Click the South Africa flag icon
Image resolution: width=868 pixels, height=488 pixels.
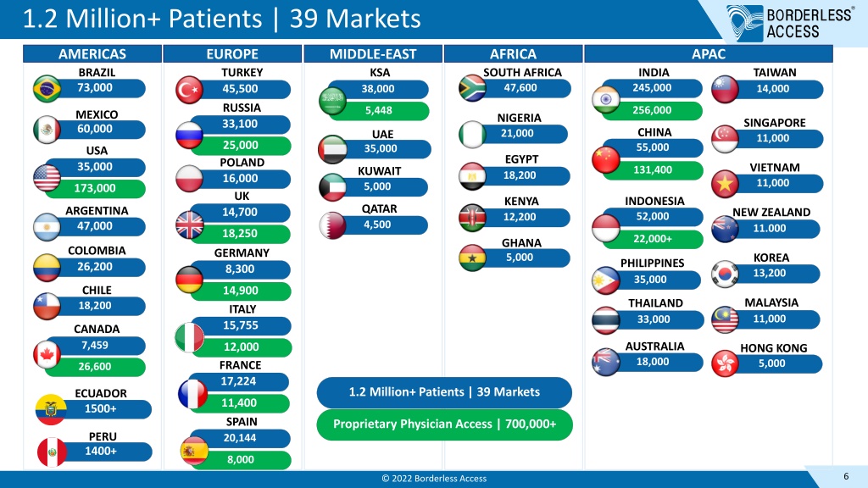[x=472, y=88]
